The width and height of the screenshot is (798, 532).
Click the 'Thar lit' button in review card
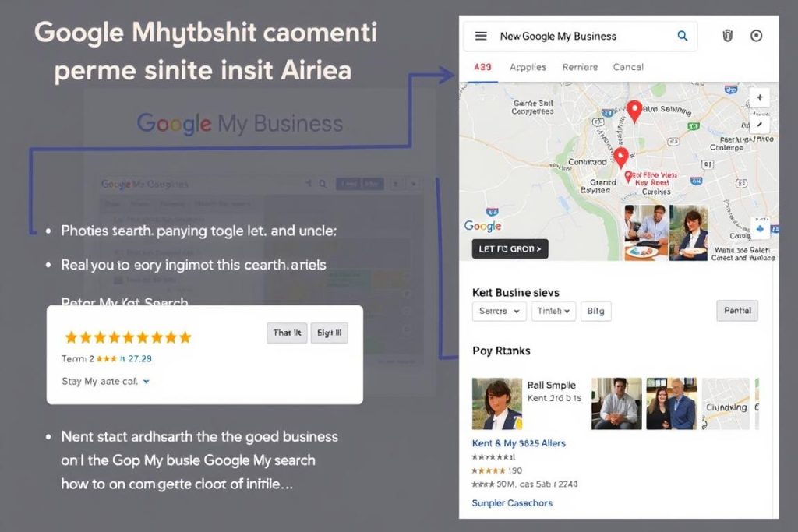coord(287,333)
